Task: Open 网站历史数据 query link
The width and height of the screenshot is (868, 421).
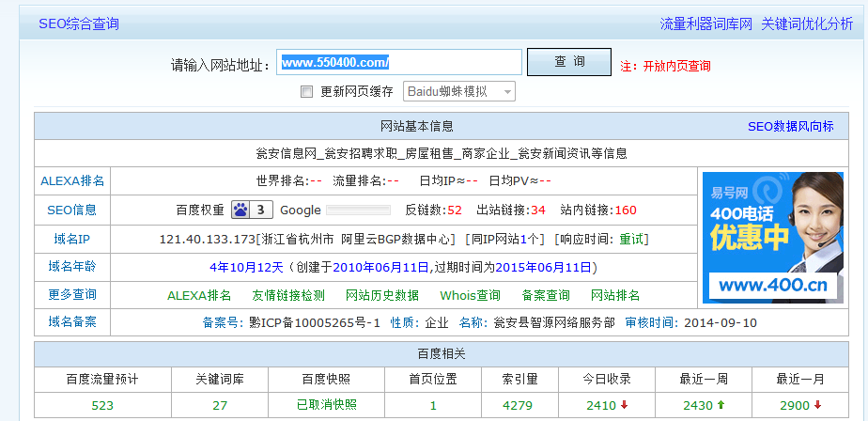Action: click(x=382, y=295)
